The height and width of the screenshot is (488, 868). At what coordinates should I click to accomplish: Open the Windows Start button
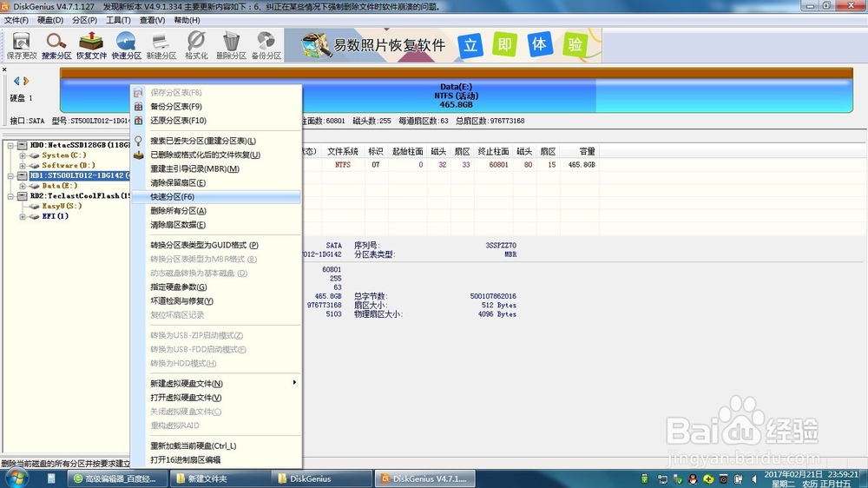15,478
